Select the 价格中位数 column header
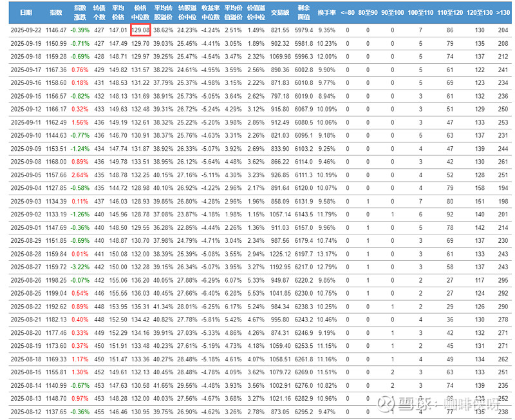515x420 pixels. coord(140,13)
